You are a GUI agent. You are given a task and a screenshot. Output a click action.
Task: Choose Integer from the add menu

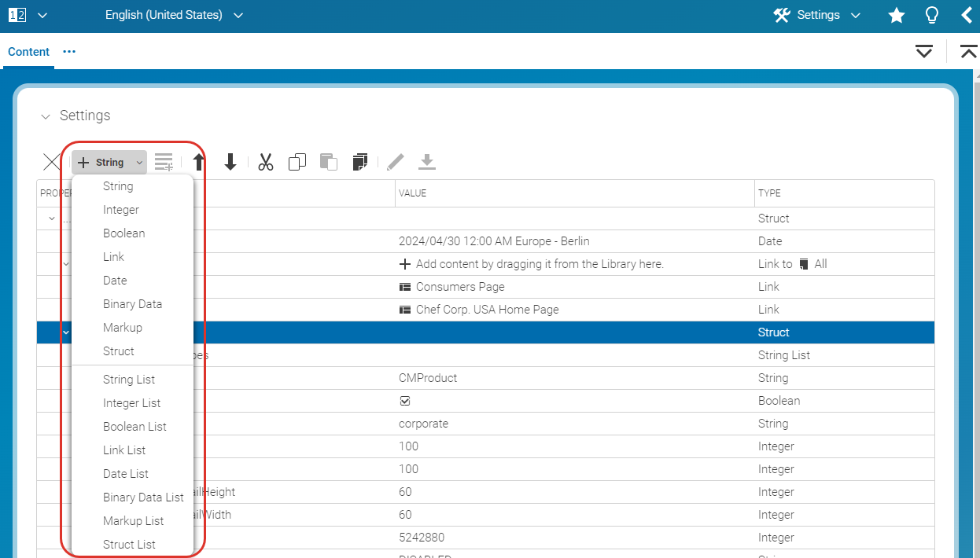point(121,210)
